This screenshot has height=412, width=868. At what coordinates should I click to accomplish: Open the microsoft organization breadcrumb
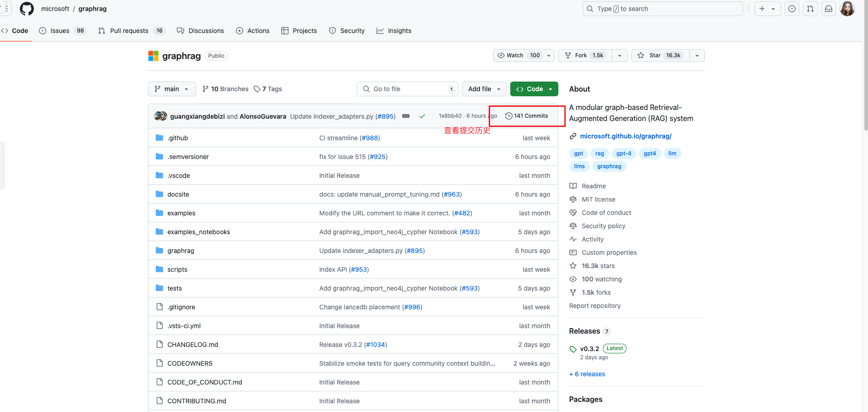point(55,9)
